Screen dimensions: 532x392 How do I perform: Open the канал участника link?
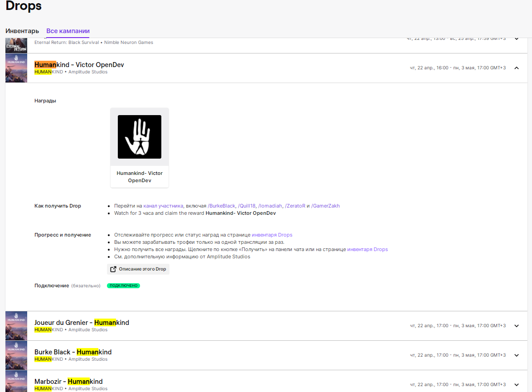tap(163, 206)
